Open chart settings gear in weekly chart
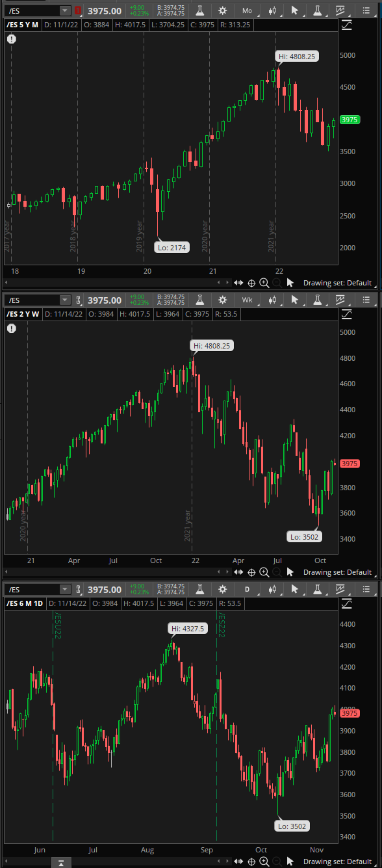Image resolution: width=382 pixels, height=868 pixels. click(223, 300)
